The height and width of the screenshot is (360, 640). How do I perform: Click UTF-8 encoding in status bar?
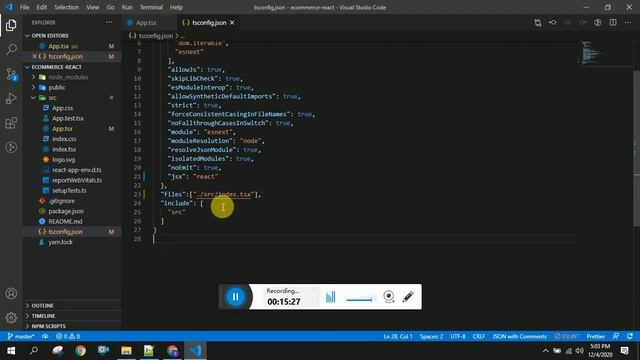click(458, 336)
